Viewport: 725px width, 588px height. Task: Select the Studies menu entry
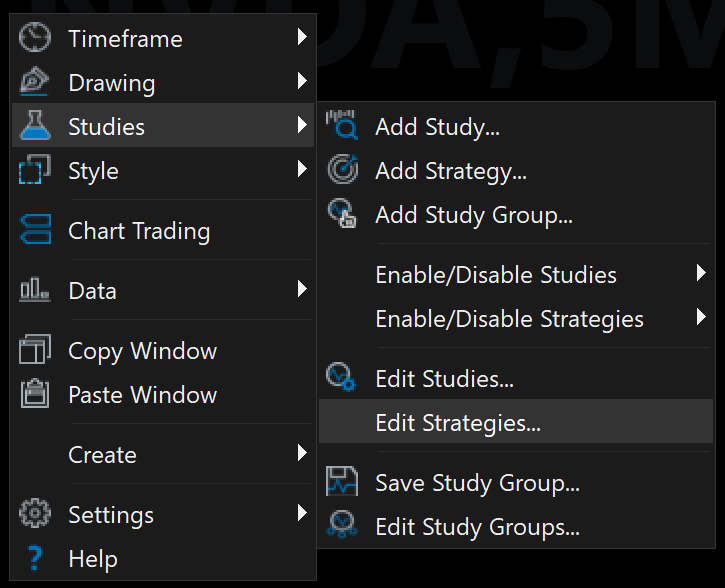[x=163, y=125]
